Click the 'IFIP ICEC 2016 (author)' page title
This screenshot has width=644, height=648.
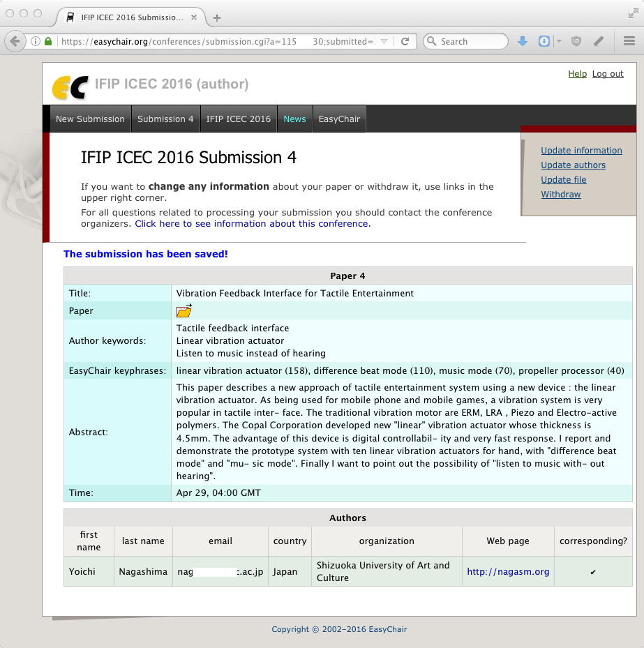pos(172,84)
